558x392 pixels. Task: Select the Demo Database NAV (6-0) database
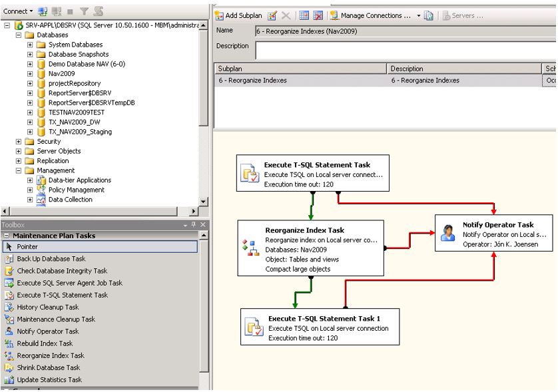(87, 65)
